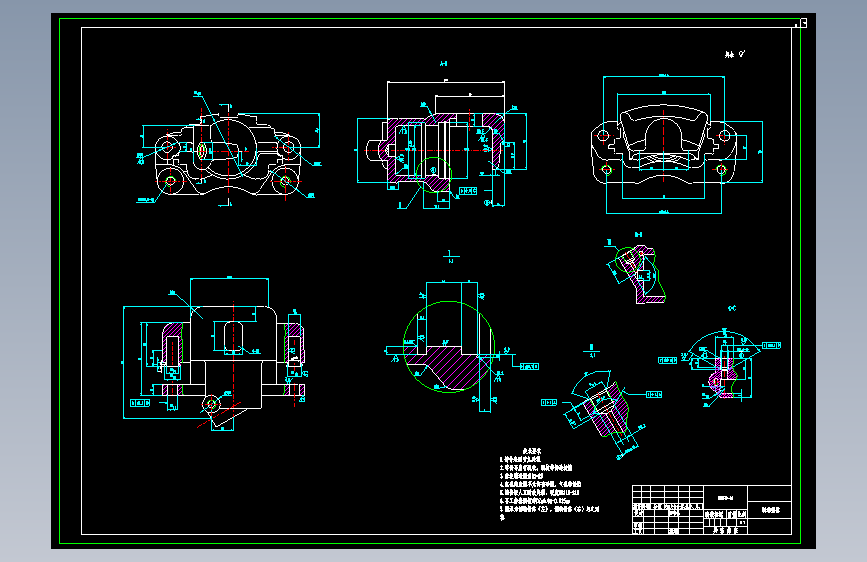The image size is (867, 562).
Task: Click the scale label above detail II
Action: [x=592, y=351]
